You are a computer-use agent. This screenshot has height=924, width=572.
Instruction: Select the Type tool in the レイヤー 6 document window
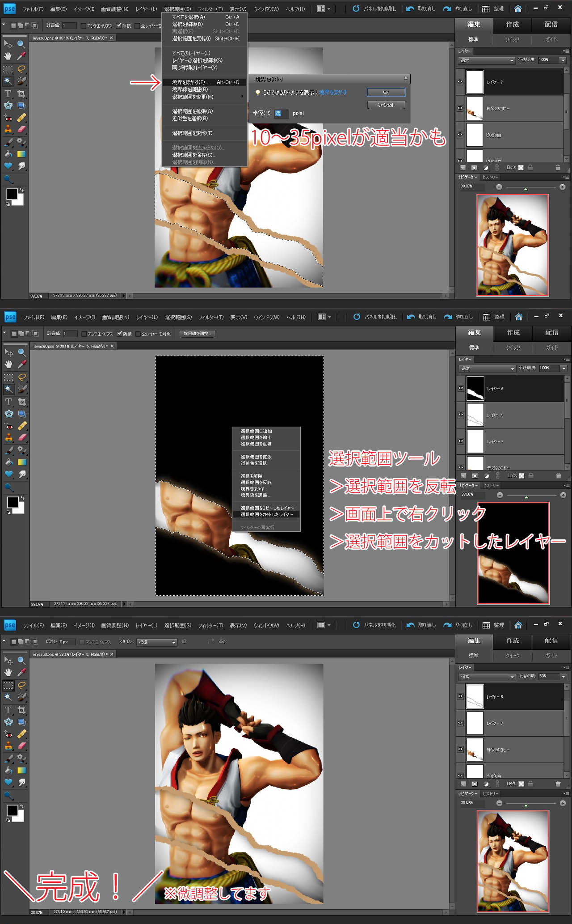pos(8,402)
